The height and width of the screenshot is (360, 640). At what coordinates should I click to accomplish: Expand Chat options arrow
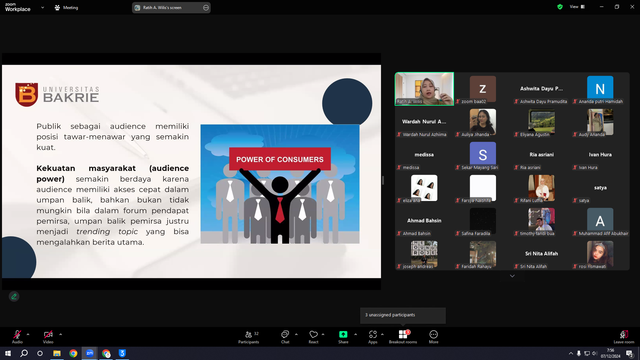click(x=296, y=334)
